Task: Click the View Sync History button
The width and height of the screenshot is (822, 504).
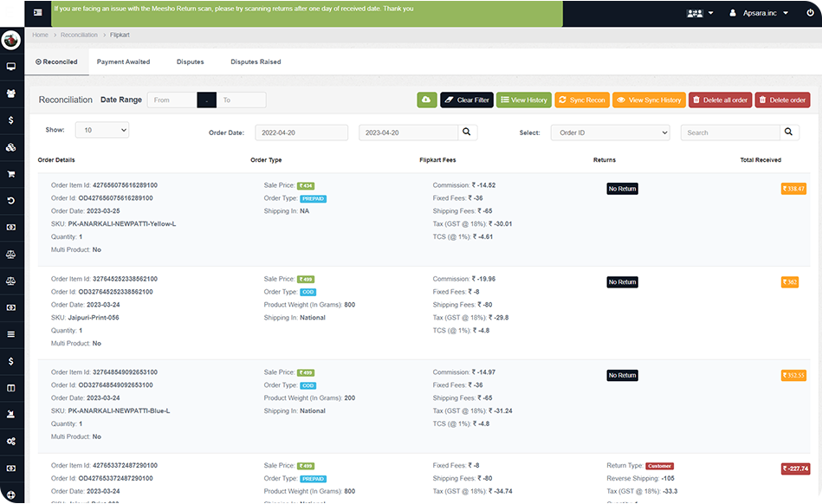Action: click(649, 100)
